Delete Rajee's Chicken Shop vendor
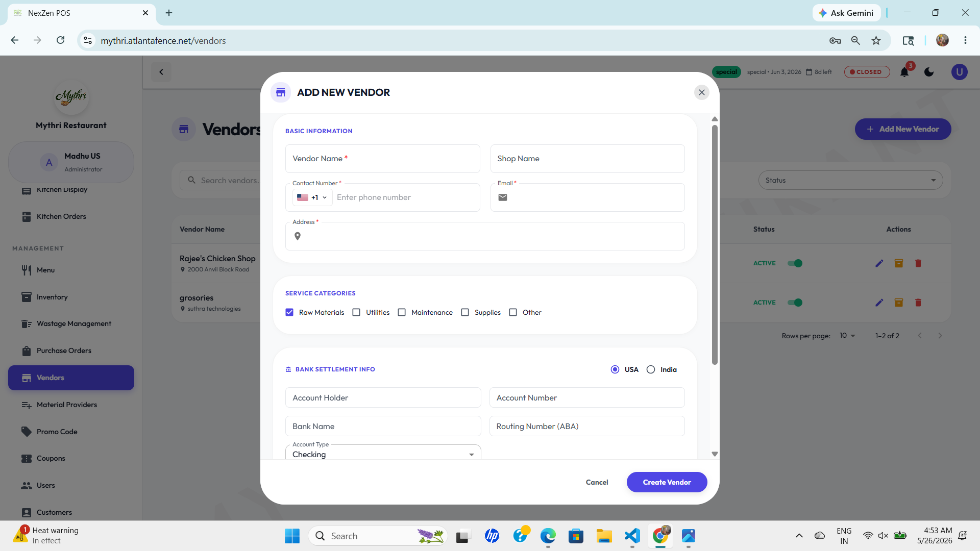 point(918,263)
